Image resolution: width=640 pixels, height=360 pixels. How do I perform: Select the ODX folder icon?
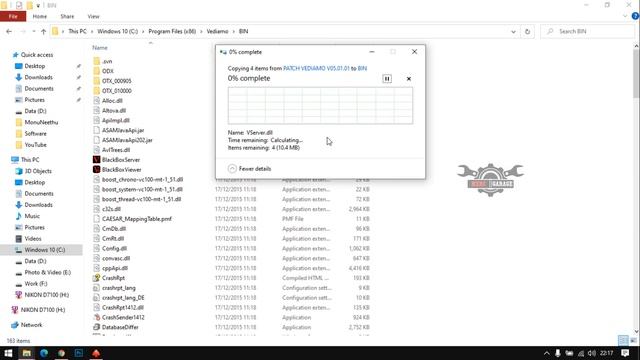(96, 71)
